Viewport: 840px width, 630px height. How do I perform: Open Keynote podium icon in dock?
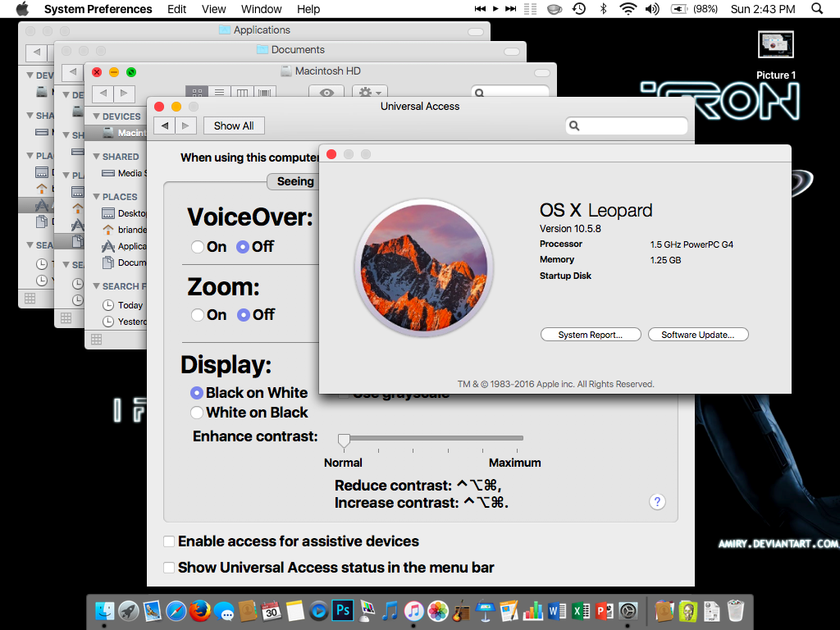point(486,610)
